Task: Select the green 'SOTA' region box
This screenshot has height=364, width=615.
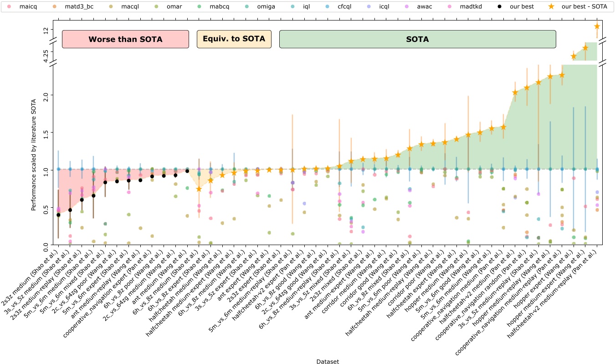Action: [417, 39]
